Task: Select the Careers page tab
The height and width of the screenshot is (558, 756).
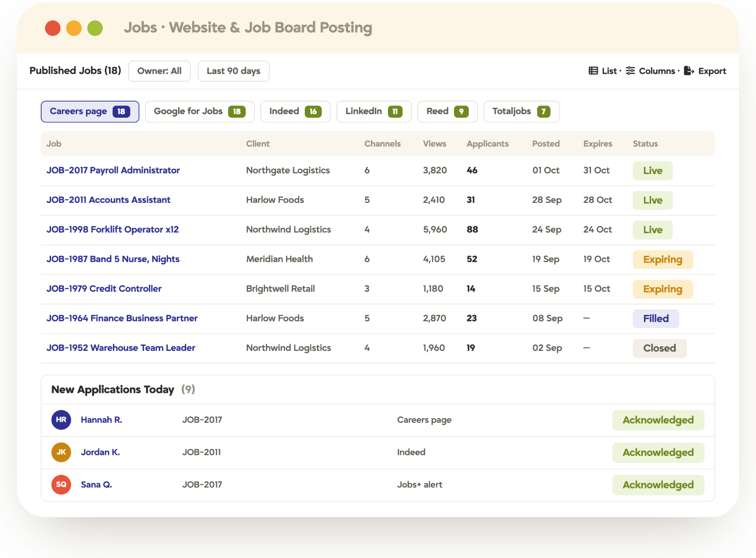Action: 90,112
